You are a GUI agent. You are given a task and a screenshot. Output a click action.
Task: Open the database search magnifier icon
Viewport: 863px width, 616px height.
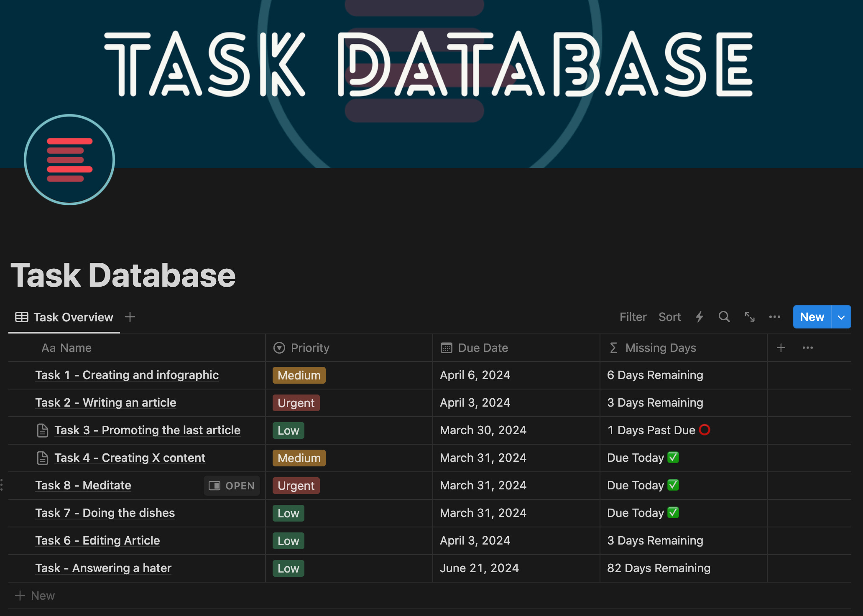point(724,317)
